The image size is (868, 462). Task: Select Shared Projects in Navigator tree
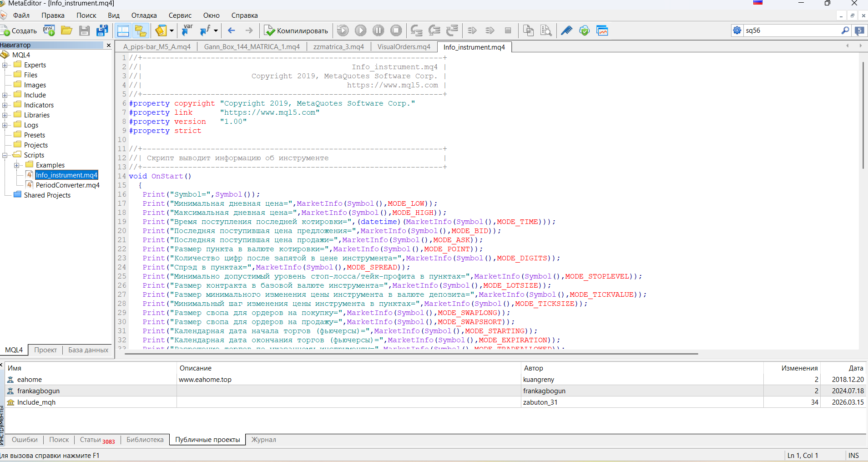coord(47,195)
